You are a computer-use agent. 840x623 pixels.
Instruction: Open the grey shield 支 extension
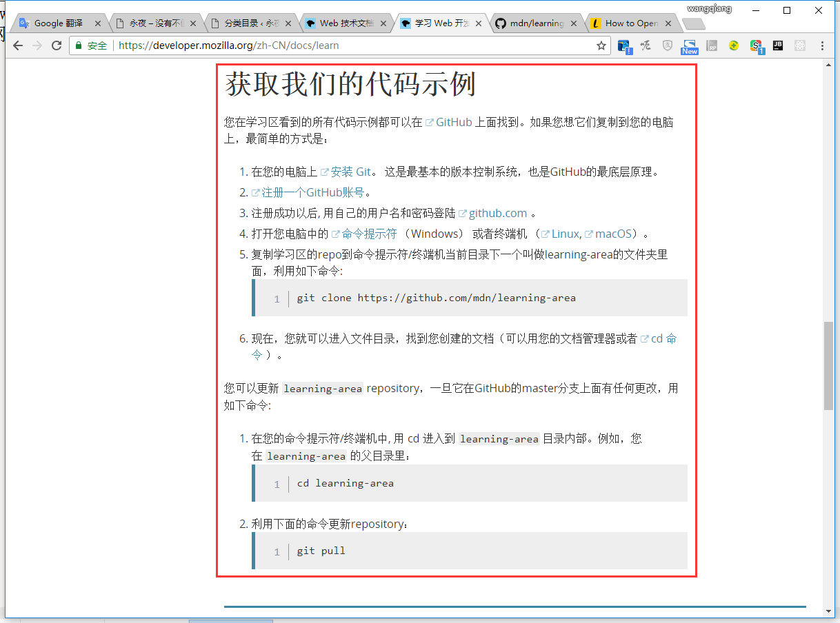pyautogui.click(x=668, y=45)
